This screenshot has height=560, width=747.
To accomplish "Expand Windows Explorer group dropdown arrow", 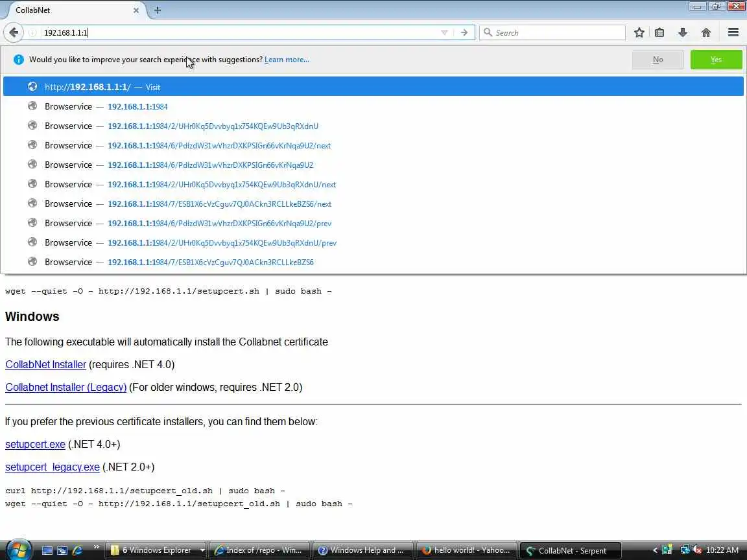I will (x=202, y=550).
